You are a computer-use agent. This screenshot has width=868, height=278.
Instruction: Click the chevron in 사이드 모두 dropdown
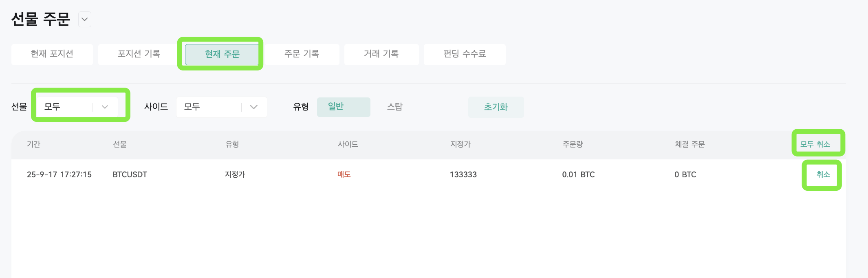click(254, 107)
